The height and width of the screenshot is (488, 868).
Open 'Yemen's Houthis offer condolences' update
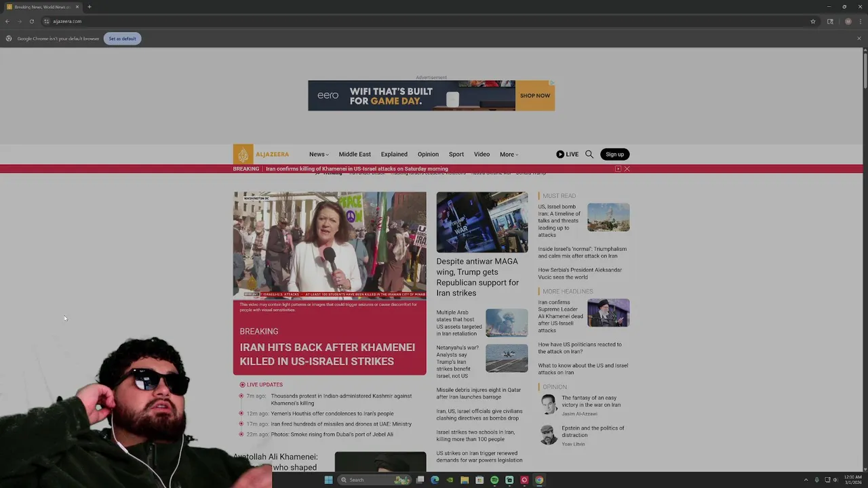(332, 413)
